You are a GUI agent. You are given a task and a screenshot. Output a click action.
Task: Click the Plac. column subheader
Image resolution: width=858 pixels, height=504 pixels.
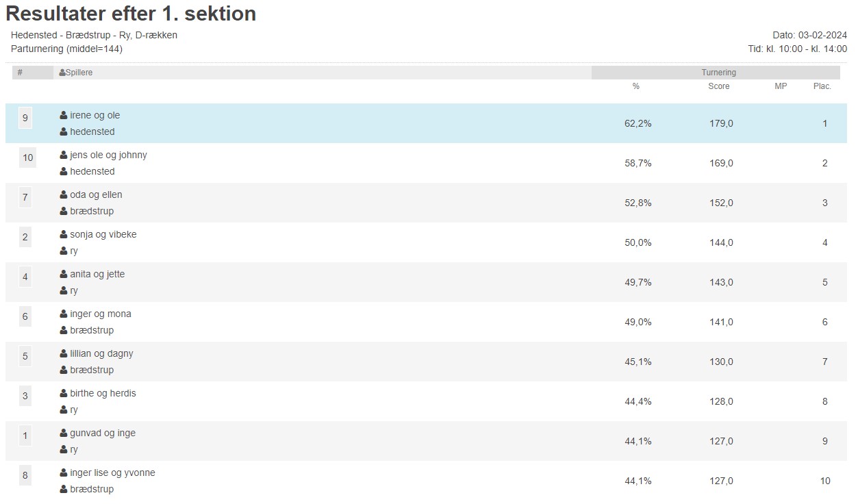point(822,86)
